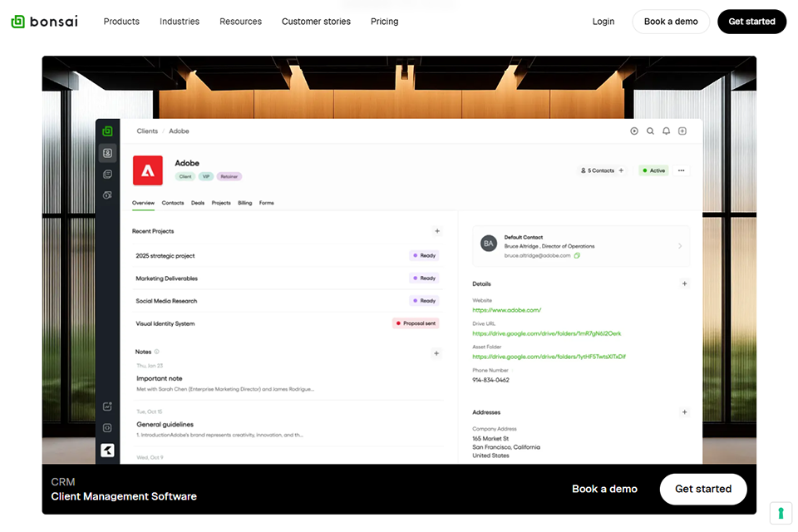Click the Retainer tag under Adobe
The image size is (798, 532).
(x=229, y=177)
